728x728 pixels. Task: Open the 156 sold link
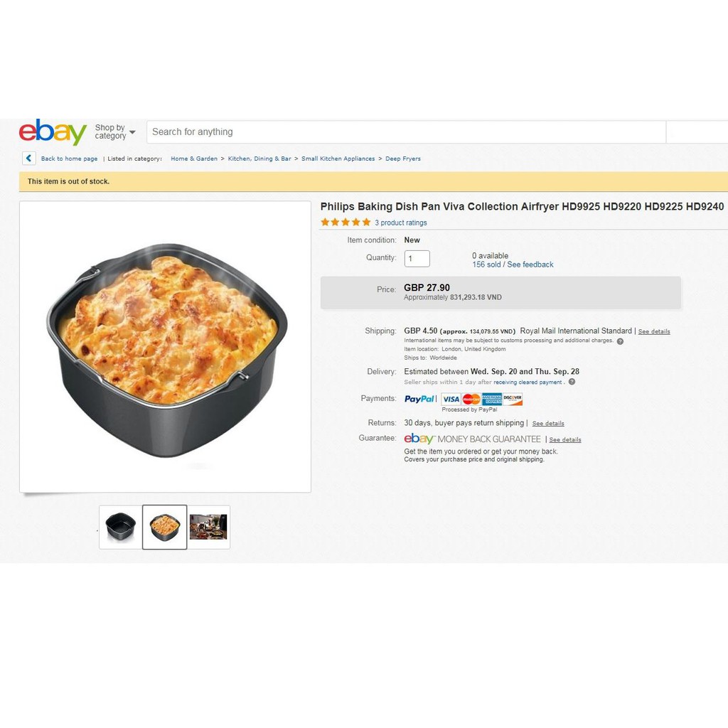(x=486, y=264)
